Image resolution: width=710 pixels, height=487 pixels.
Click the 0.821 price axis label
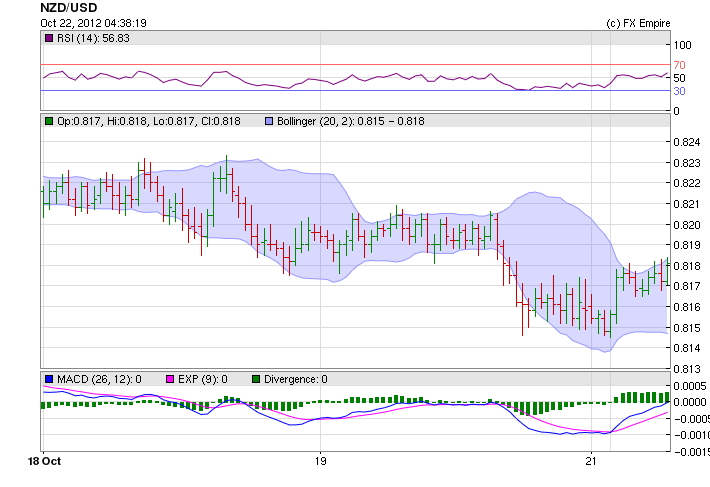click(x=687, y=204)
